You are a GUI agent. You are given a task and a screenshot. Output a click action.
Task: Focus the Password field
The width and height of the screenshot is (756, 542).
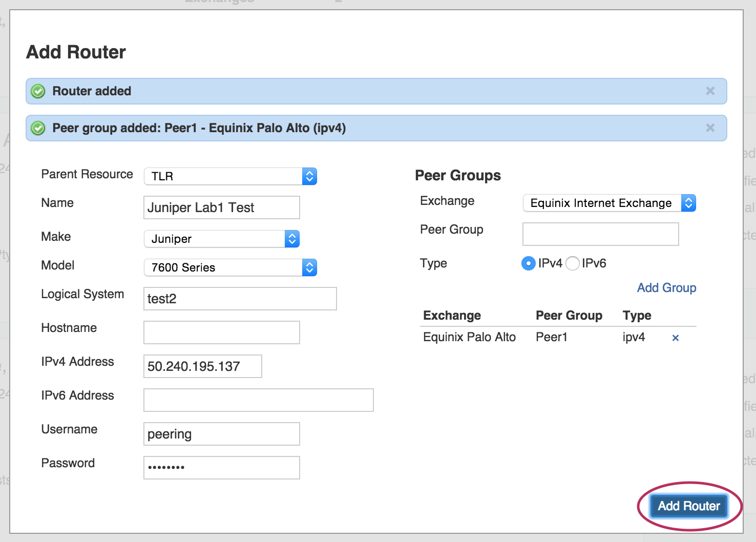(221, 468)
